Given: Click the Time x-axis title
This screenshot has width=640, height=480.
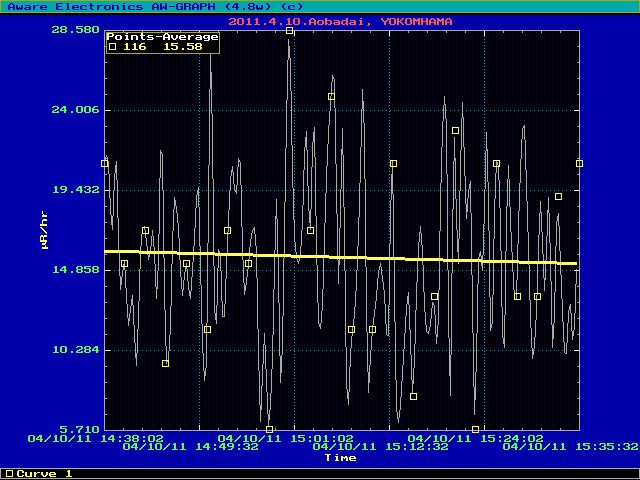Looking at the screenshot, I should (340, 457).
